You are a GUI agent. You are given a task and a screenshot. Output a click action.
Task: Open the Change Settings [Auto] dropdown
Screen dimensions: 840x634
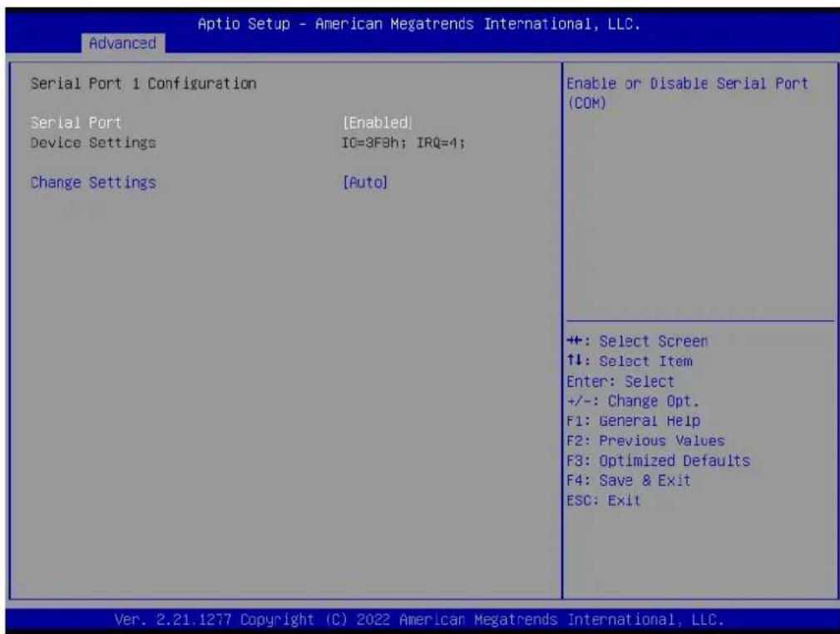point(365,183)
